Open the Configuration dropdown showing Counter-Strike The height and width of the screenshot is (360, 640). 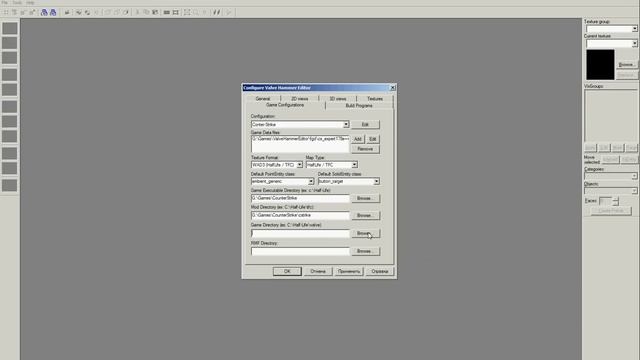300,124
